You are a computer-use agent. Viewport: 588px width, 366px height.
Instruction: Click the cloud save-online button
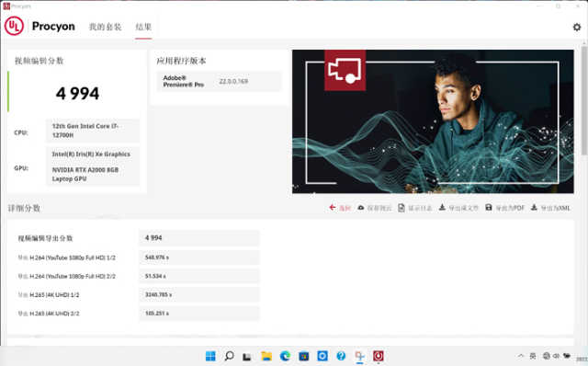coord(374,208)
